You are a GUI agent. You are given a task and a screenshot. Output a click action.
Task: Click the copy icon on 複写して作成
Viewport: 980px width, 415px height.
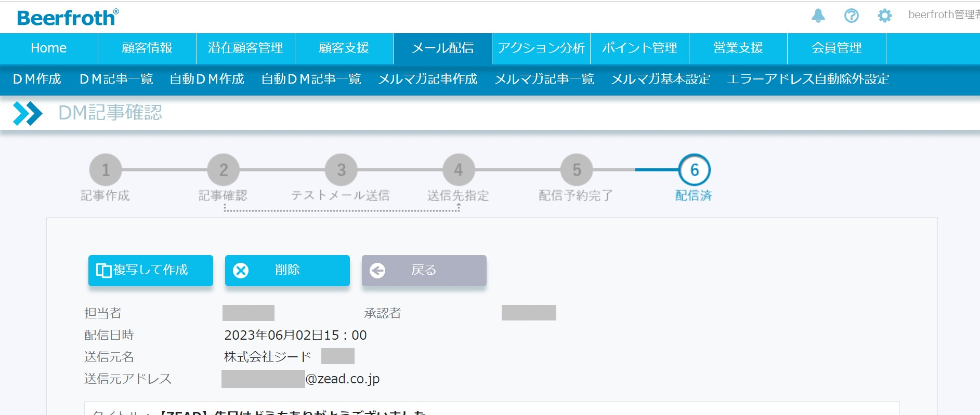tap(103, 271)
